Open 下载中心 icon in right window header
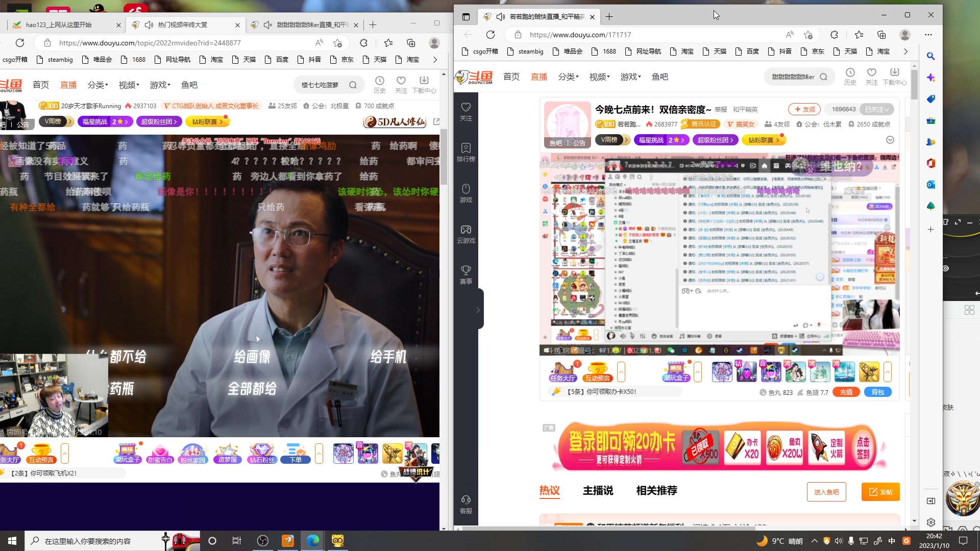This screenshot has height=551, width=980. pos(894,76)
